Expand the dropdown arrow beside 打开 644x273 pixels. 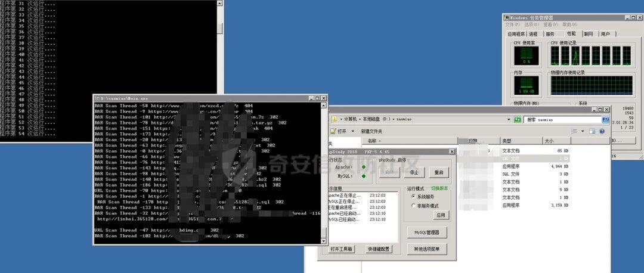click(353, 131)
